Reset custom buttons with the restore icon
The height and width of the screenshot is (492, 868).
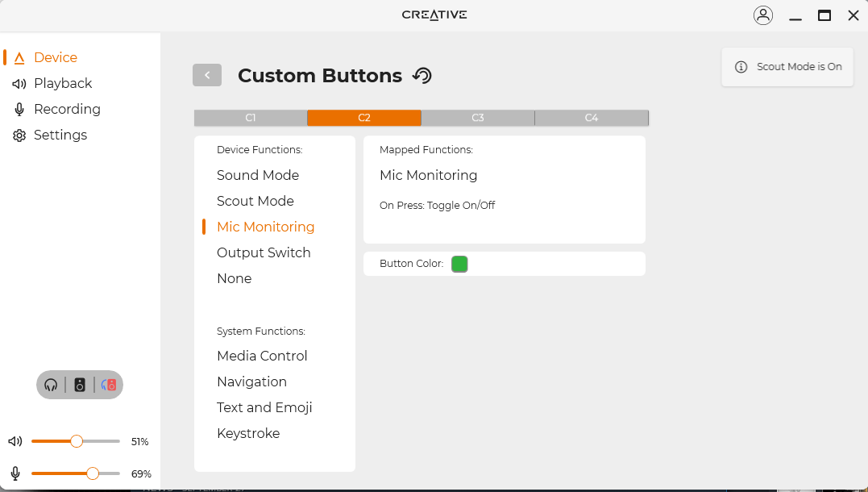point(422,76)
